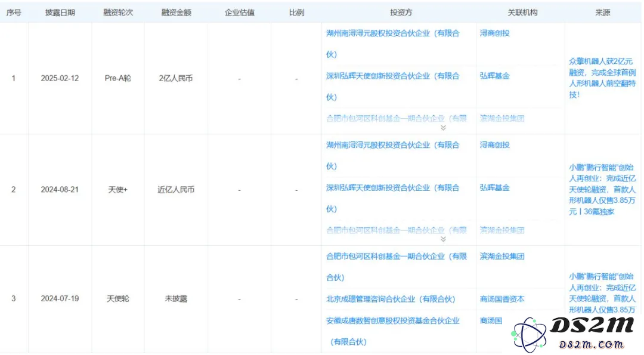Viewport: 644px width, 355px height.
Task: Open the 36氪独家 source article in the 天使+ row
Action: coord(602,189)
